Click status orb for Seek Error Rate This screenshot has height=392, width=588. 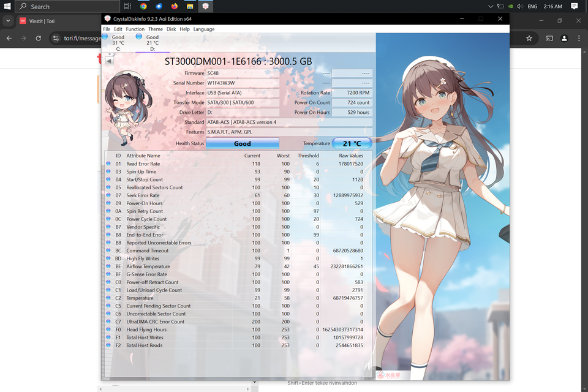tap(108, 195)
